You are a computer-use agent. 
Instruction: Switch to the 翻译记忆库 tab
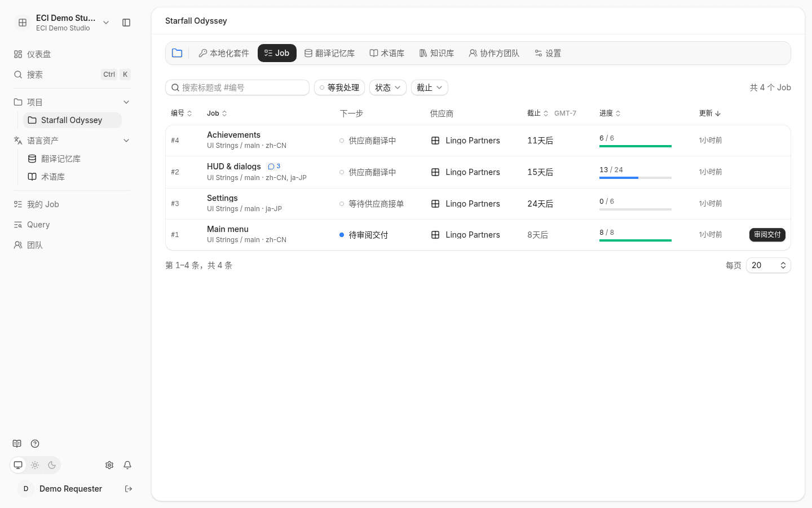tap(329, 53)
